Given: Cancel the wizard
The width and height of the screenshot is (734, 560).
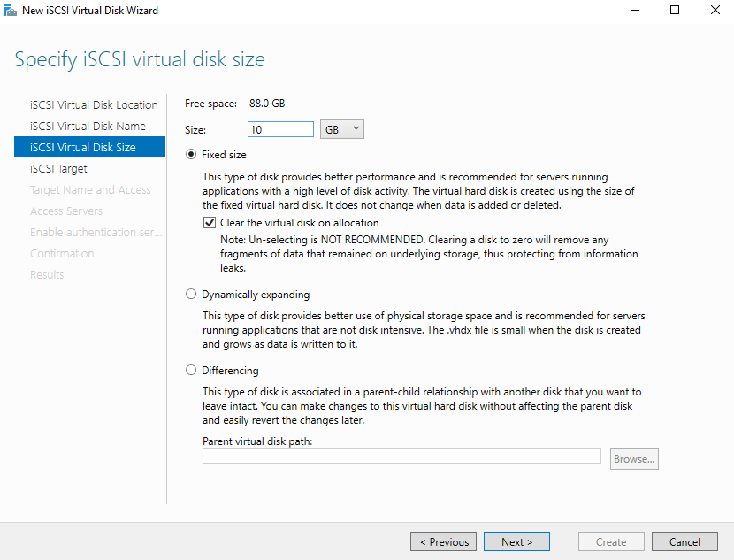Looking at the screenshot, I should pyautogui.click(x=684, y=541).
